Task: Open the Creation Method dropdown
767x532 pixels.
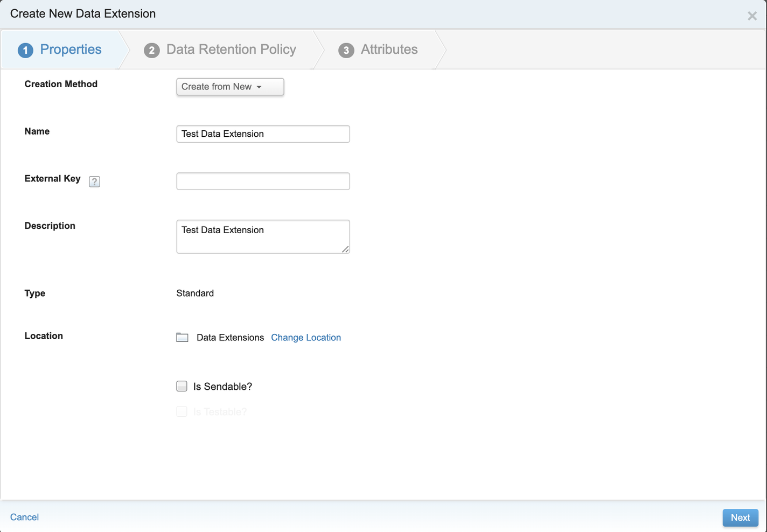Action: 230,87
